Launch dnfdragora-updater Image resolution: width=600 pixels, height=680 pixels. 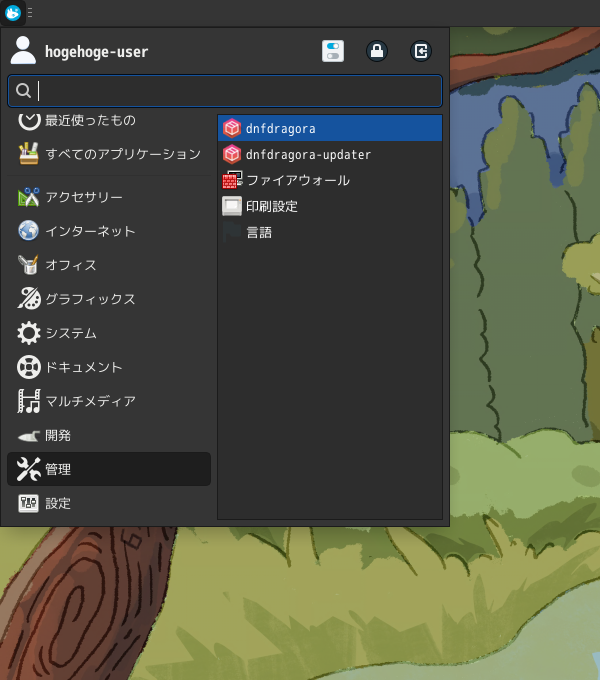click(330, 154)
